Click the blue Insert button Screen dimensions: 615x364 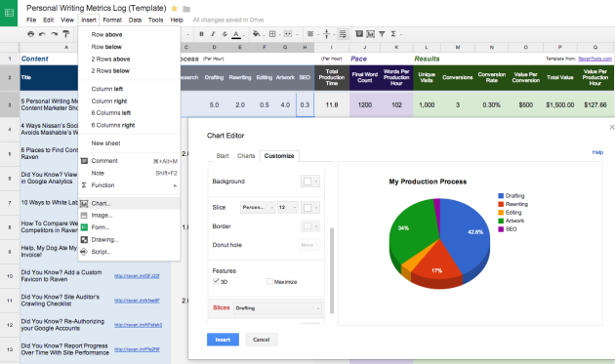point(223,340)
